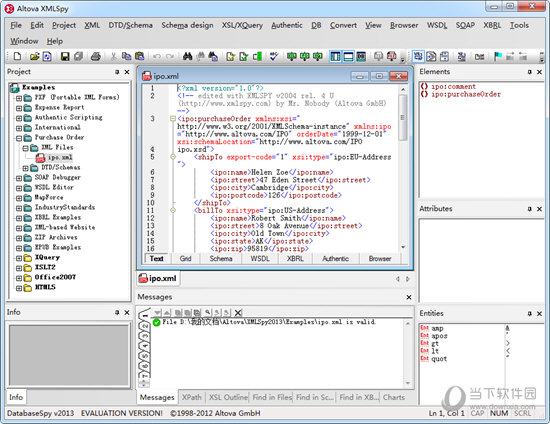Expand the HTML5 folder

19,288
